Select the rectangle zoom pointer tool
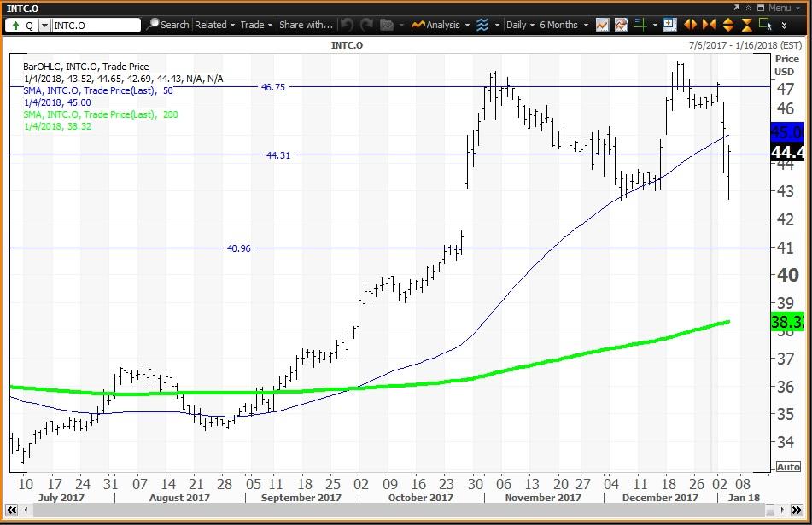The height and width of the screenshot is (525, 812). pos(765,25)
